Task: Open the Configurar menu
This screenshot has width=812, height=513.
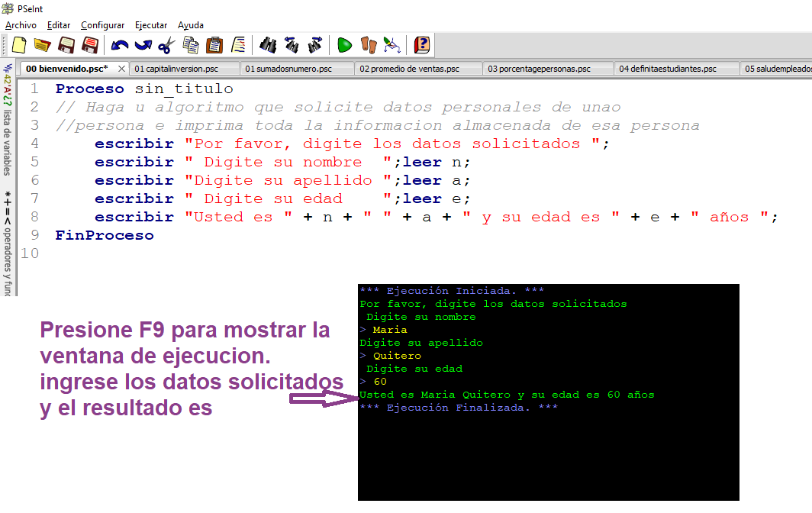Action: pyautogui.click(x=102, y=25)
